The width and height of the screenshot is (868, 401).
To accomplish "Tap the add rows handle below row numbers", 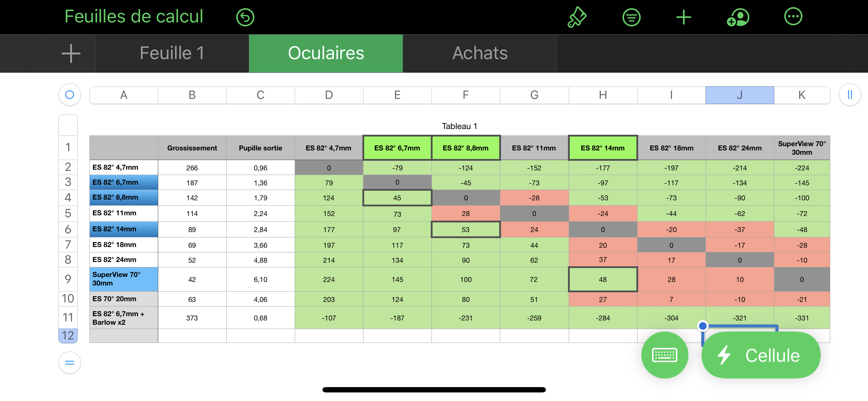I will [69, 363].
